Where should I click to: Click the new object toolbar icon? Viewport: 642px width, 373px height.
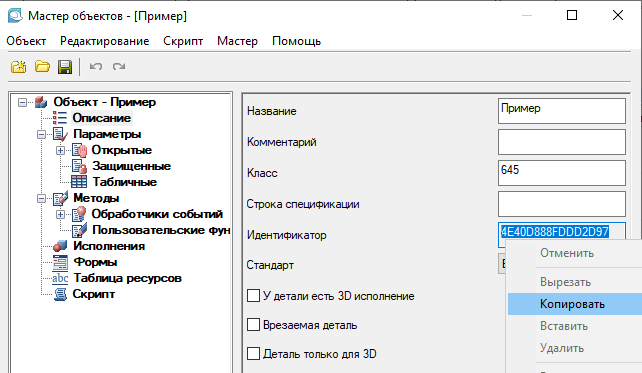point(18,67)
